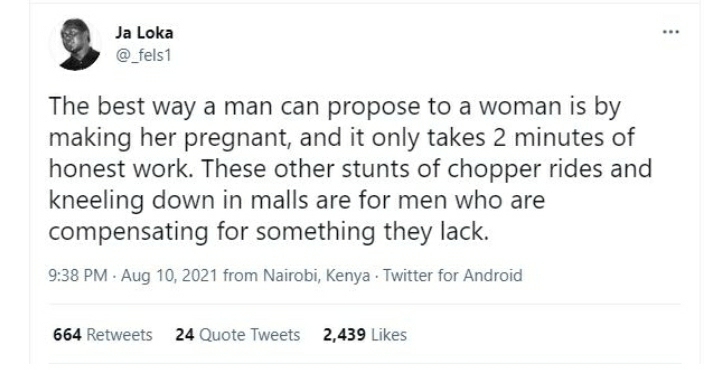The image size is (711, 370).
Task: Select the word Likes in stats row
Action: click(x=389, y=335)
